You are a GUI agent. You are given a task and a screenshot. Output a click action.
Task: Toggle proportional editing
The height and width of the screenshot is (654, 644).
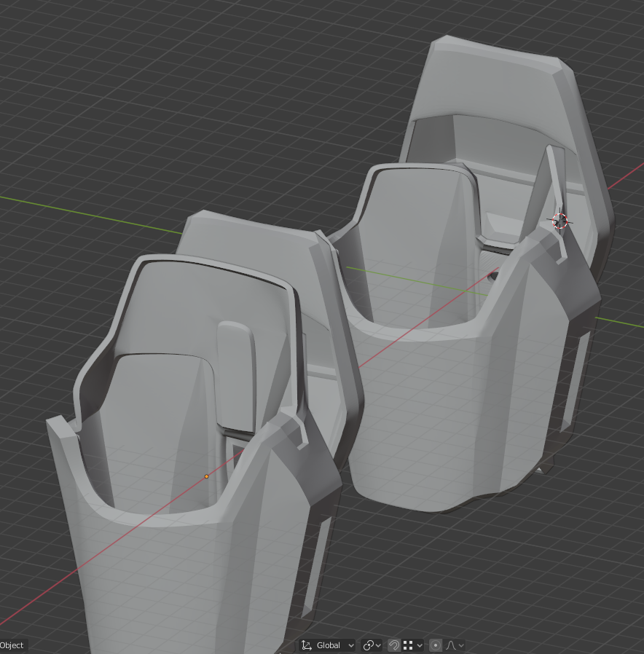point(436,645)
